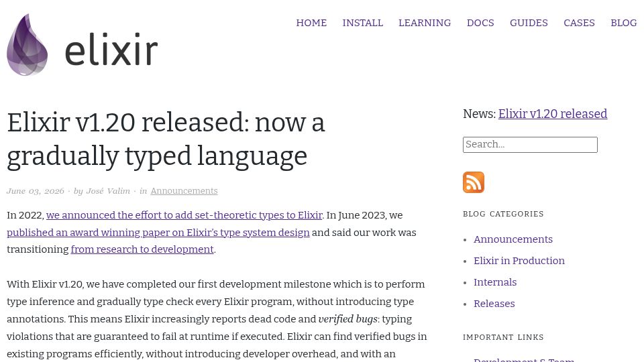This screenshot has height=362, width=644.
Task: Click the 'José Valim' author name
Action: (x=108, y=191)
